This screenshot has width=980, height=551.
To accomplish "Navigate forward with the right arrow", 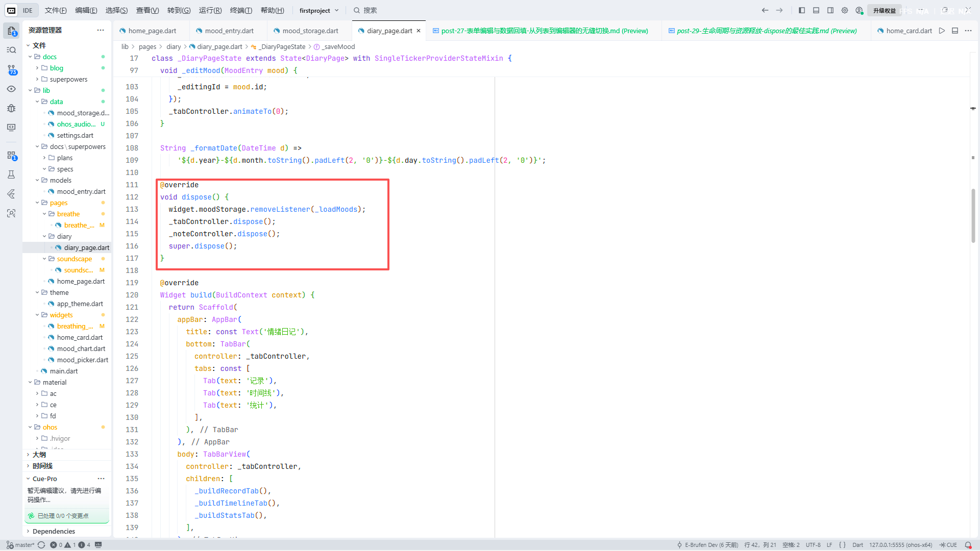I will pos(779,10).
